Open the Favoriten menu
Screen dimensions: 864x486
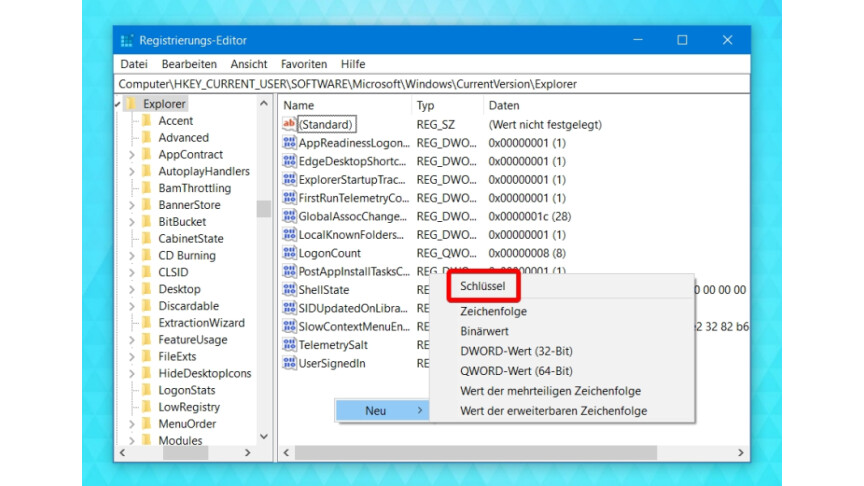pyautogui.click(x=304, y=64)
